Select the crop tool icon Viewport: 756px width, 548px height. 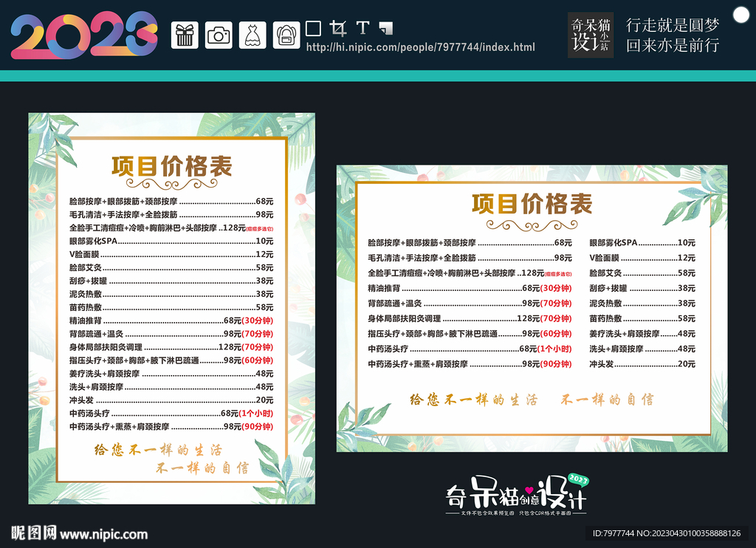click(338, 29)
